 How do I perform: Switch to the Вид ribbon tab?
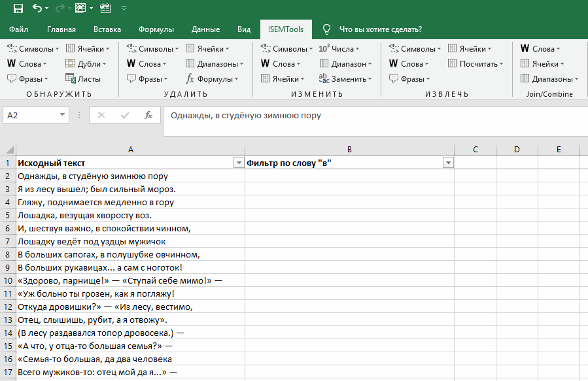click(244, 29)
